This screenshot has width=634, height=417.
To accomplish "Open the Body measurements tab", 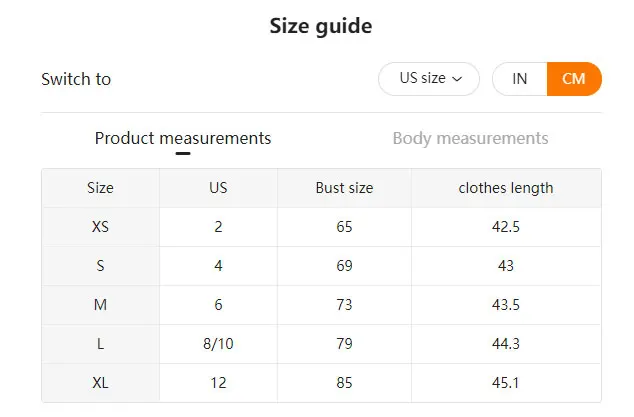I will pyautogui.click(x=470, y=138).
